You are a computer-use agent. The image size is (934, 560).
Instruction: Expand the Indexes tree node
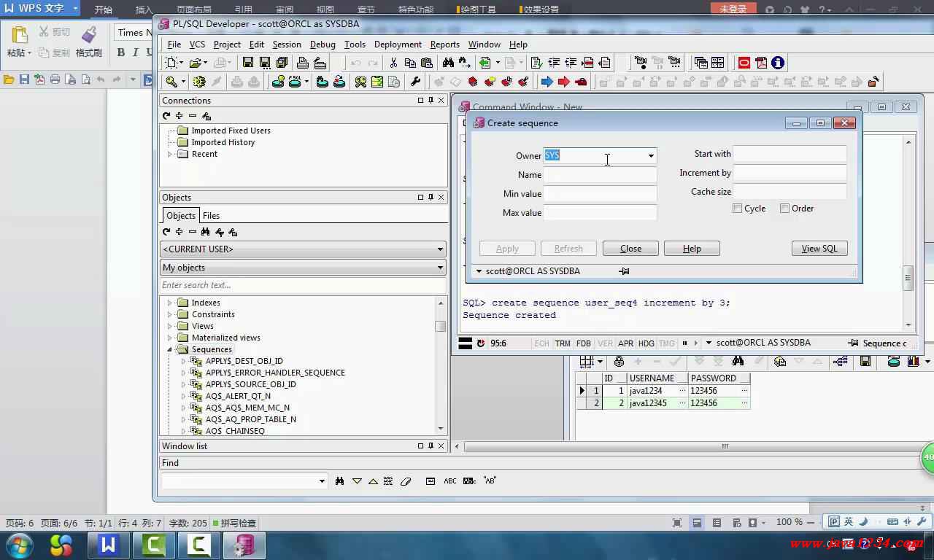tap(170, 303)
